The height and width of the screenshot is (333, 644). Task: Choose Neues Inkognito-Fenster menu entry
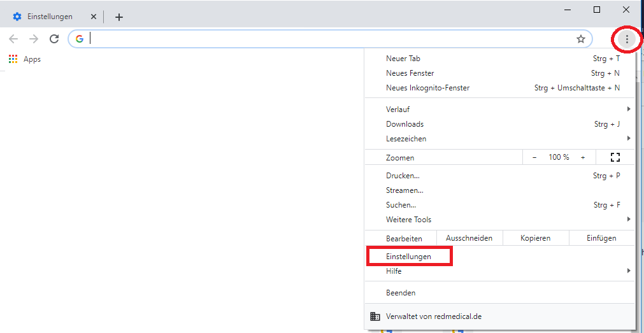point(427,88)
